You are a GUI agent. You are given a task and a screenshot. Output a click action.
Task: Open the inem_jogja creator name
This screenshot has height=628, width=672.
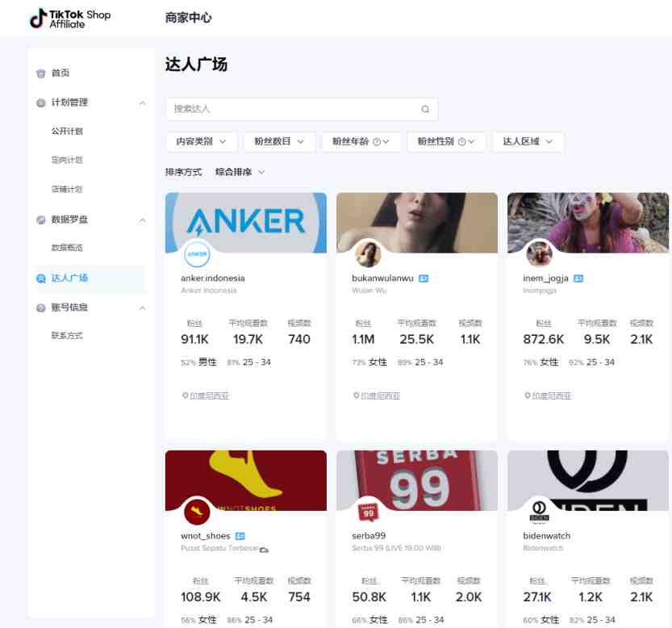pos(545,278)
